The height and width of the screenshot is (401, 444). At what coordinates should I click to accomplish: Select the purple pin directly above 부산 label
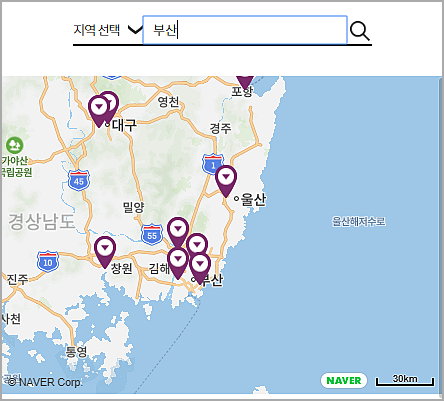point(200,269)
